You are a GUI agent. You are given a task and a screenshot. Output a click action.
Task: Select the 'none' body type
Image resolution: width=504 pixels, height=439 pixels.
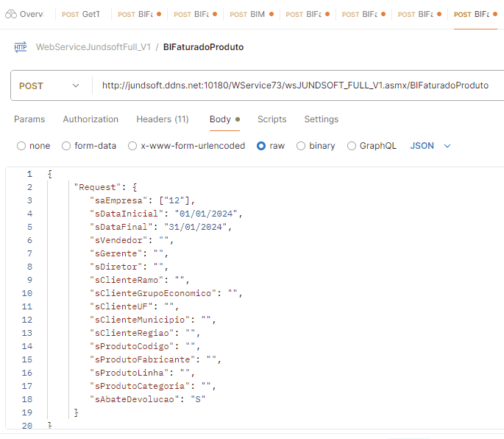pos(21,146)
